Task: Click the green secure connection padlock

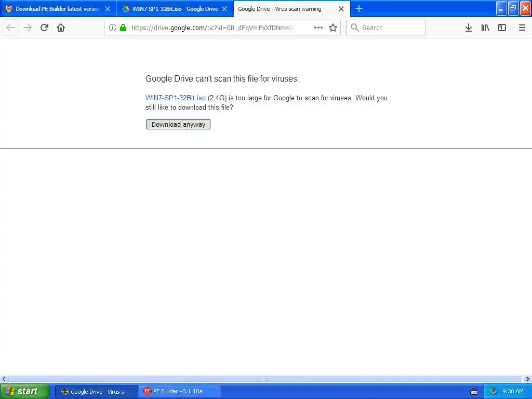Action: [x=123, y=28]
